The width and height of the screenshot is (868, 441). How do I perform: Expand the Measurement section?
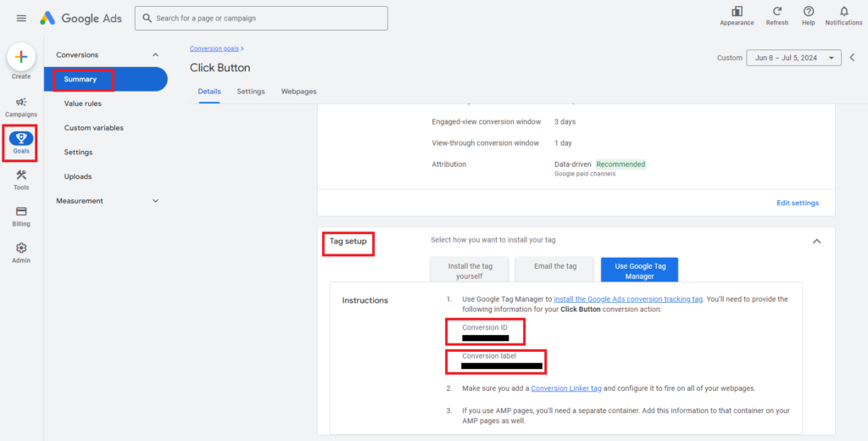156,200
